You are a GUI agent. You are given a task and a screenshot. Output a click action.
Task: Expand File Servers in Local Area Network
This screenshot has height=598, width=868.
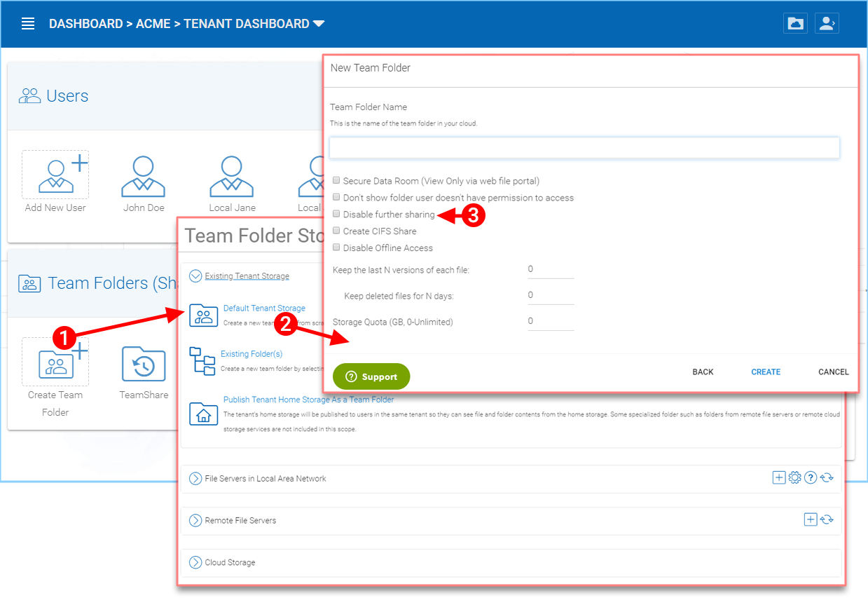(195, 478)
